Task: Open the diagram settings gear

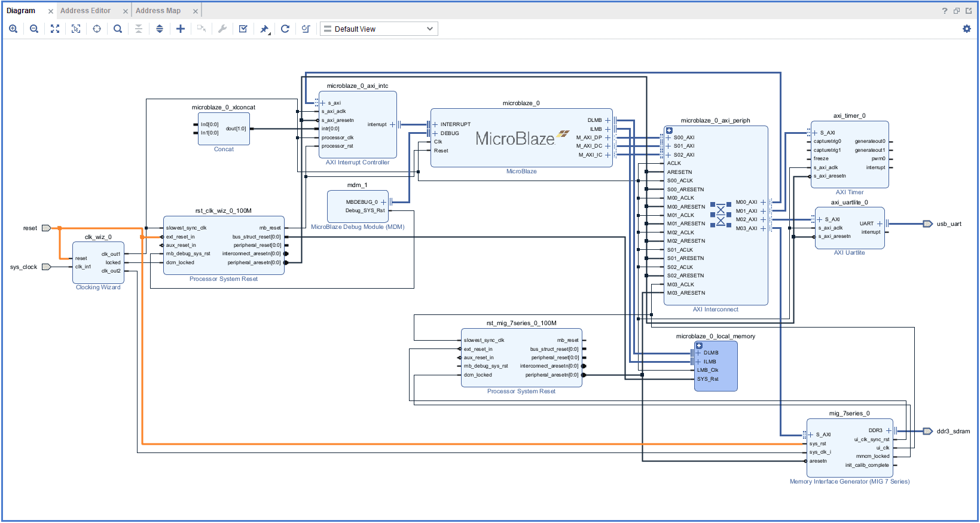Action: point(967,29)
